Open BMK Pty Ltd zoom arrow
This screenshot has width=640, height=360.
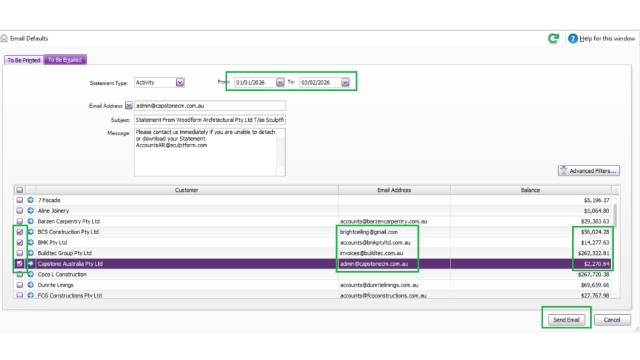click(31, 242)
